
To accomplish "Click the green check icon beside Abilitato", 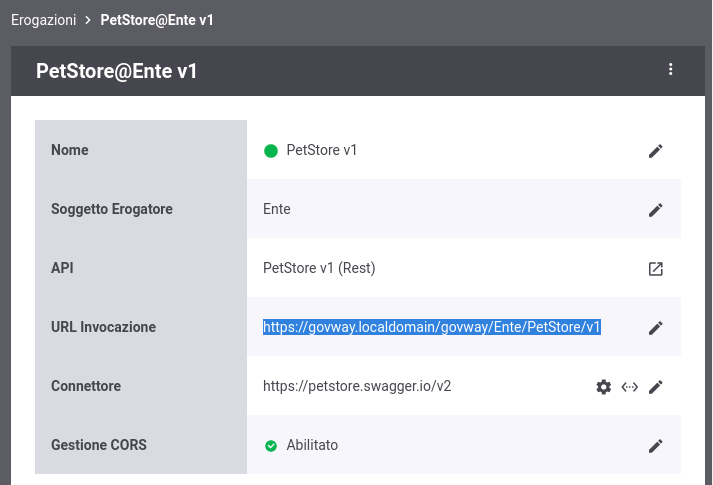I will click(271, 446).
